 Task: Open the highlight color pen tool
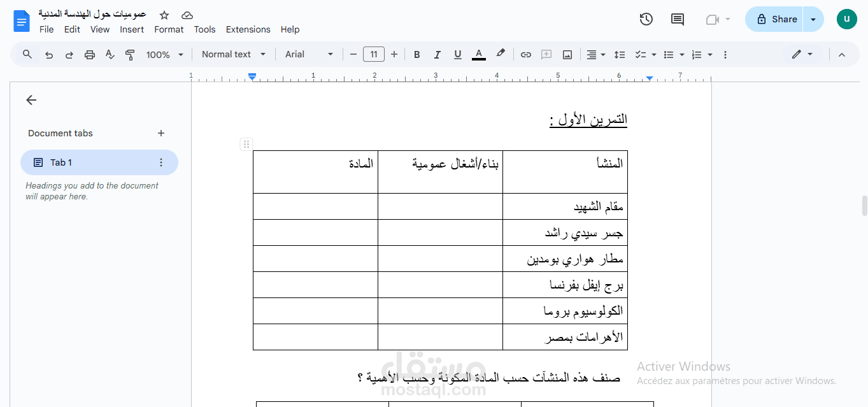(x=501, y=54)
